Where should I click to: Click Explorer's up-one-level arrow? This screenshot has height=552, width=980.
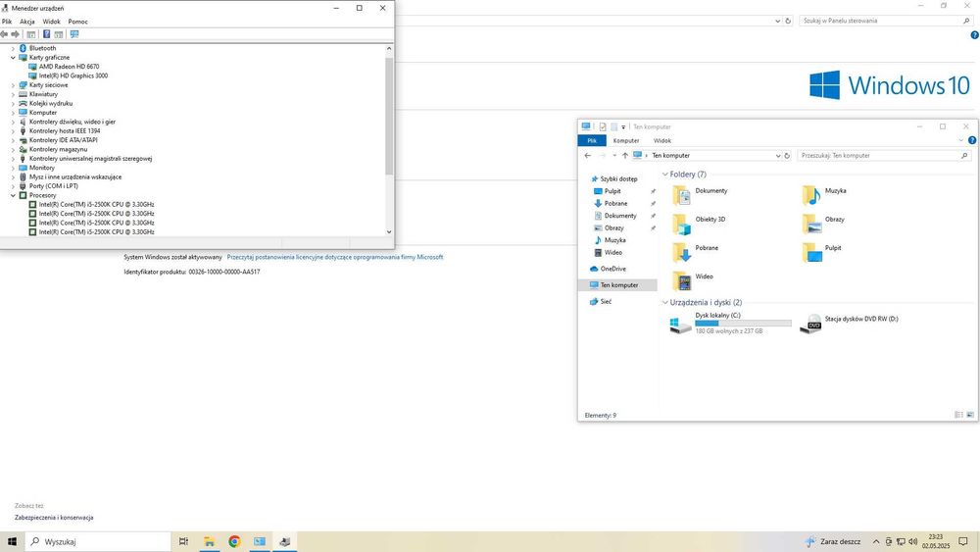[x=625, y=156]
